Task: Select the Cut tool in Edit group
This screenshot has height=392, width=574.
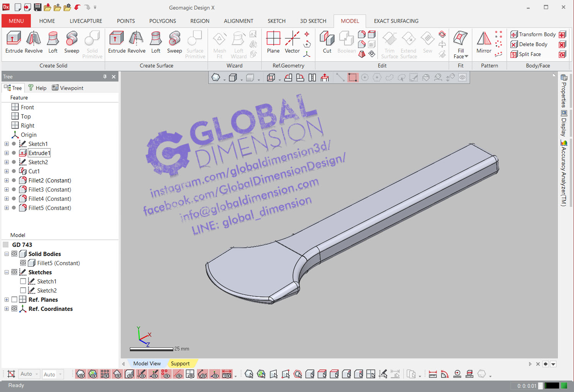Action: pos(327,43)
